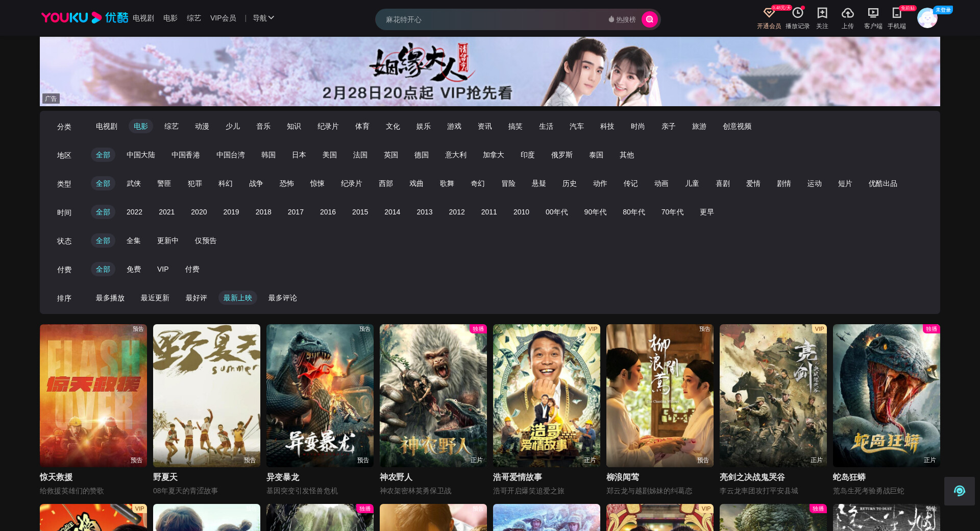The width and height of the screenshot is (980, 531).
Task: Select category 纪录片 in the 分类 row
Action: point(328,126)
